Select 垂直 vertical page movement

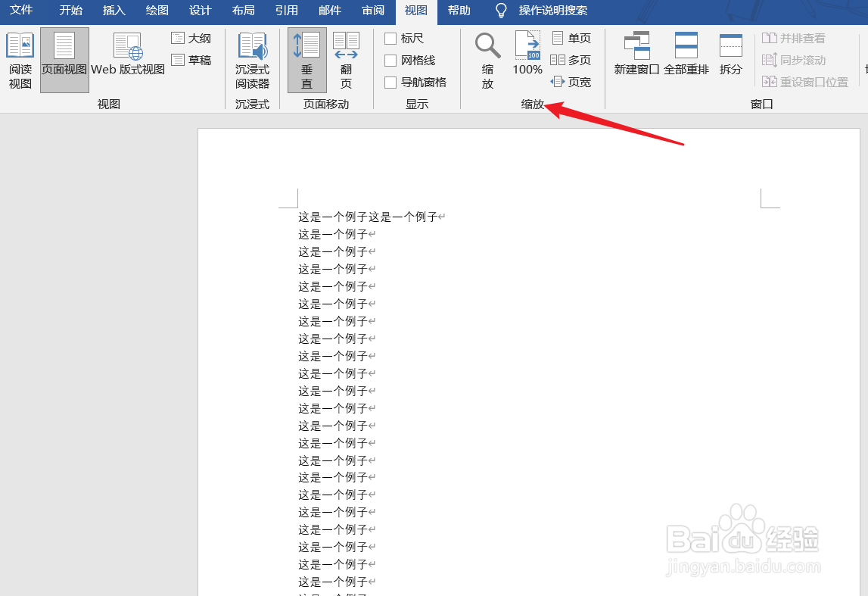coord(306,61)
